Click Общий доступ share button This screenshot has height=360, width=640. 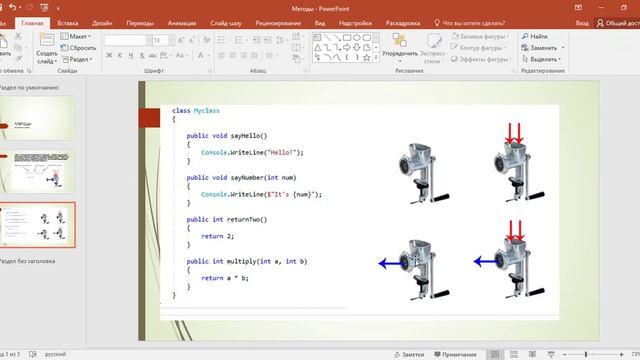(618, 23)
